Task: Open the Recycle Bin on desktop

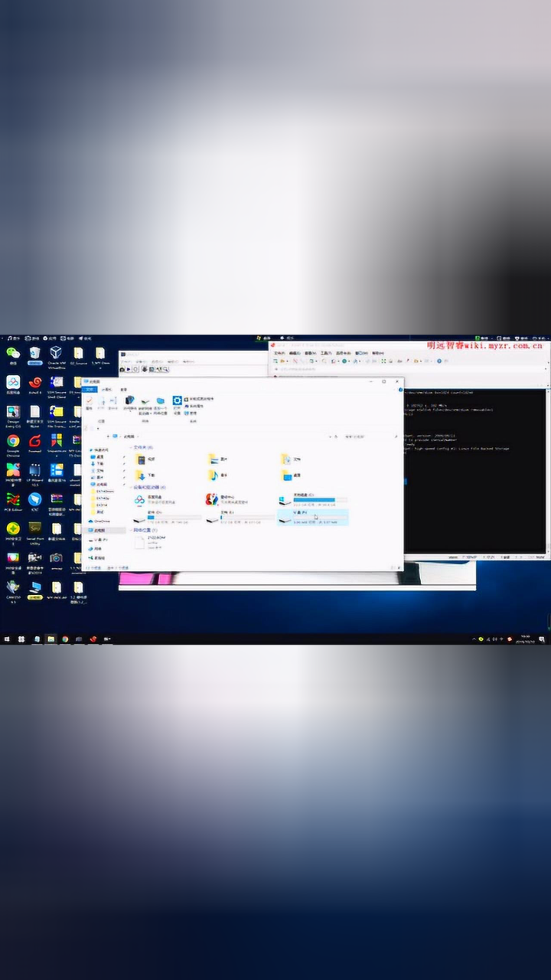Action: (34, 354)
